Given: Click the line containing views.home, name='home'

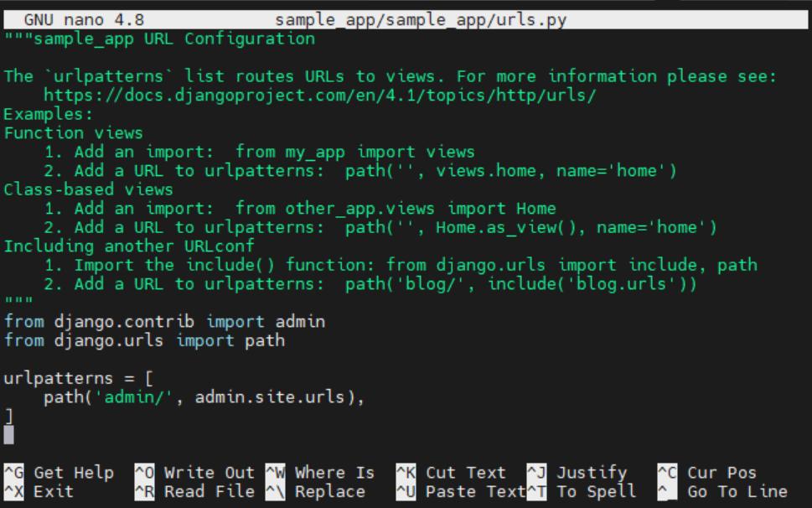Looking at the screenshot, I should pyautogui.click(x=360, y=171).
